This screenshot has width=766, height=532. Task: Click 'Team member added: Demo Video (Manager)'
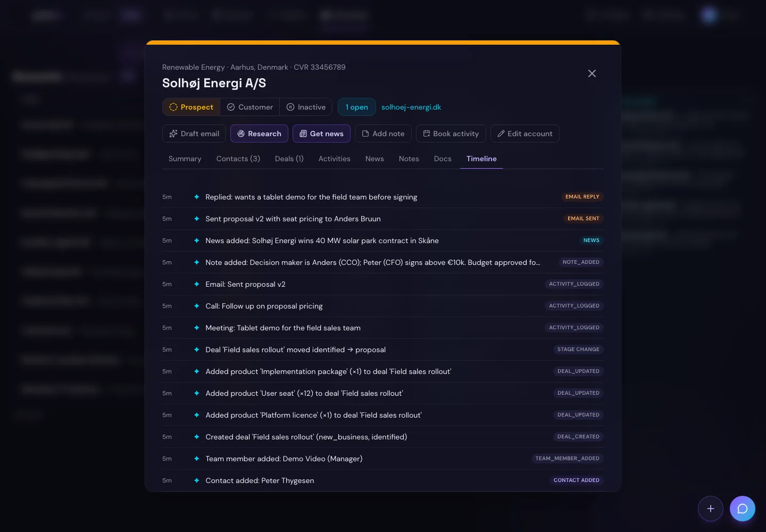pyautogui.click(x=284, y=459)
